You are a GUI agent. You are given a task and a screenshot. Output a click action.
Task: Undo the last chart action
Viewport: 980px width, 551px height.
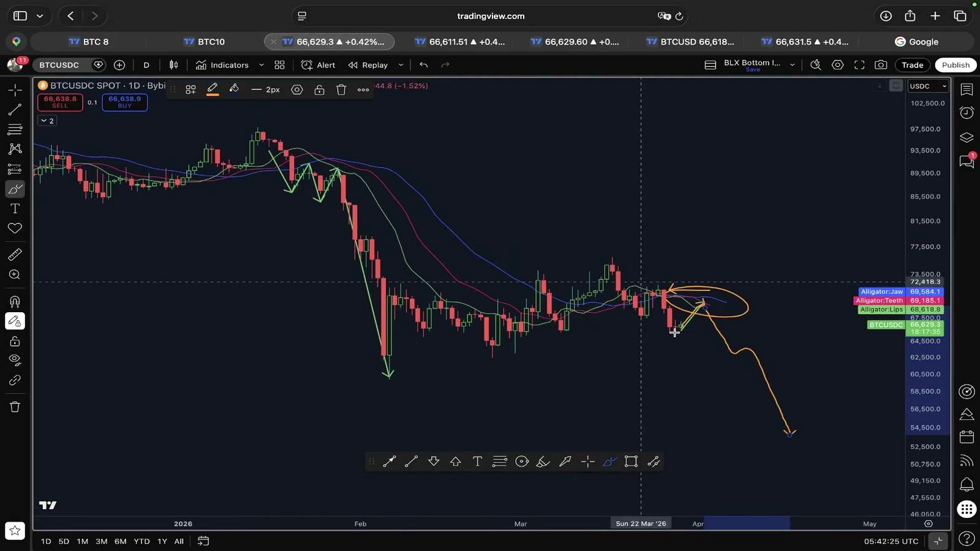424,65
